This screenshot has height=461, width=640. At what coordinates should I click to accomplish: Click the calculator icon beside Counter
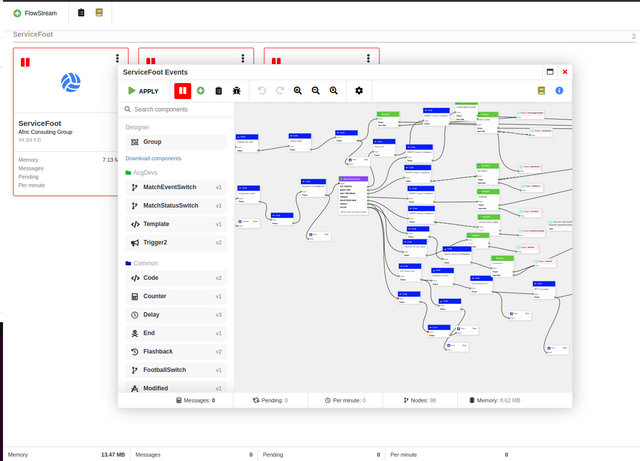(135, 296)
